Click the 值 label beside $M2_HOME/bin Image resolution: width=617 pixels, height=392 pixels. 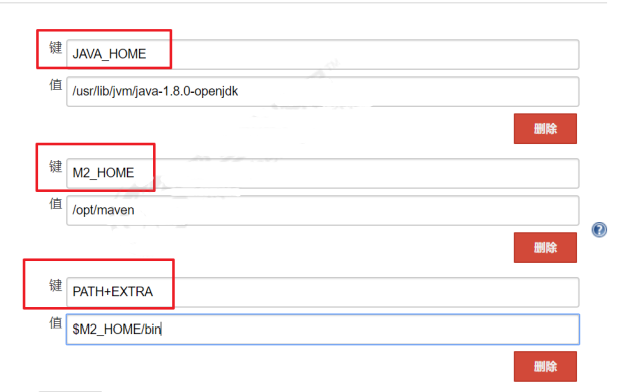pyautogui.click(x=55, y=323)
